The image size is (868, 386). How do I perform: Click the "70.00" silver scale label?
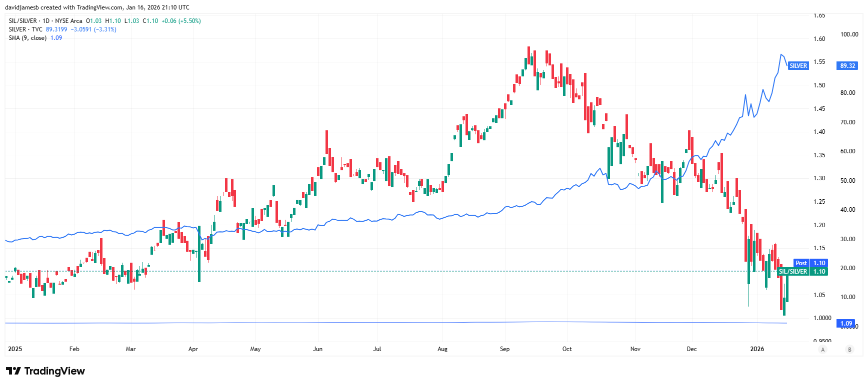click(x=847, y=122)
